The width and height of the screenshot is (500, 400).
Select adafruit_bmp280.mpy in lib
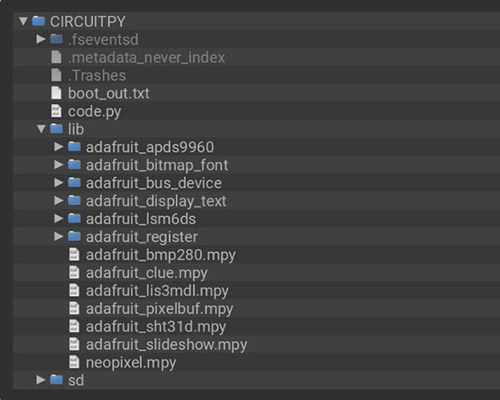[x=161, y=255]
